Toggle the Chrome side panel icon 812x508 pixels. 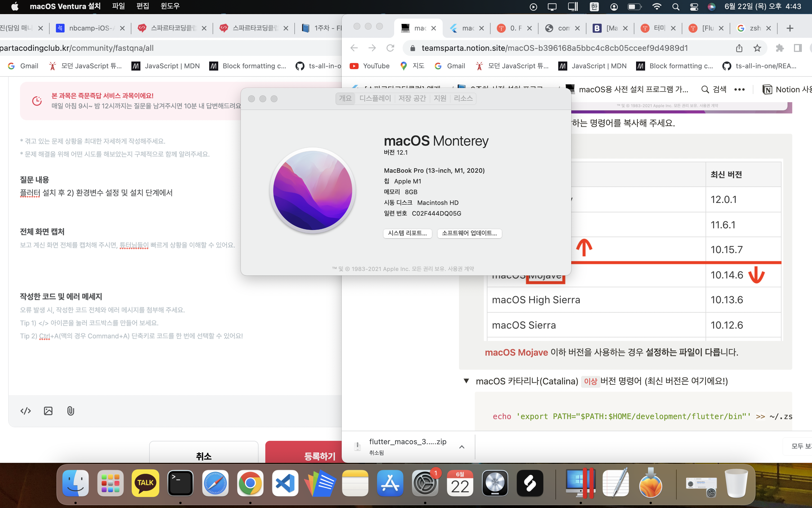pos(798,48)
